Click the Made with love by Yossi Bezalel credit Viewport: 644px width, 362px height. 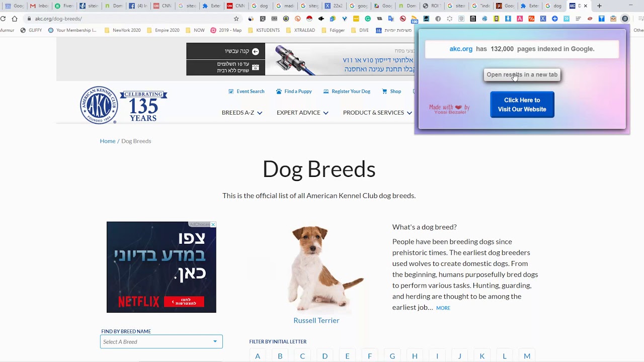(x=449, y=109)
